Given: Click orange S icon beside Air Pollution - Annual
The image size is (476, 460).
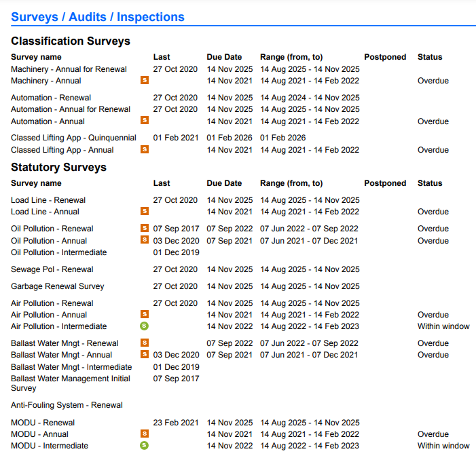Looking at the screenshot, I should click(144, 315).
